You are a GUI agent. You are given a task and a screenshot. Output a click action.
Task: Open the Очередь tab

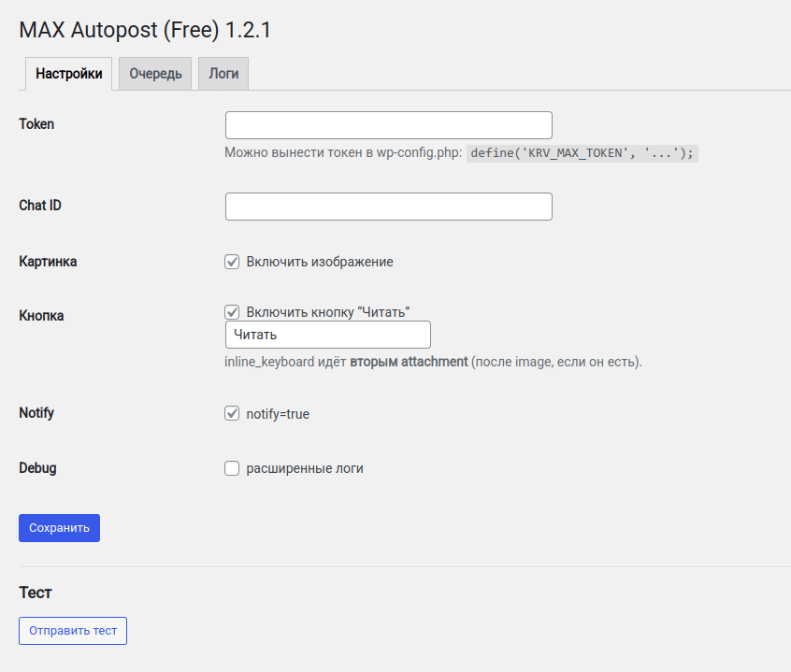point(155,74)
